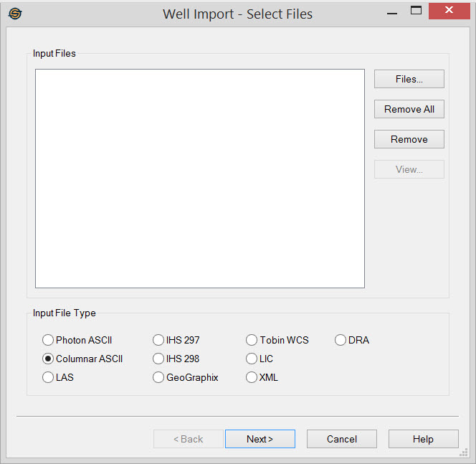Pick the IHS 297 option

click(x=158, y=340)
